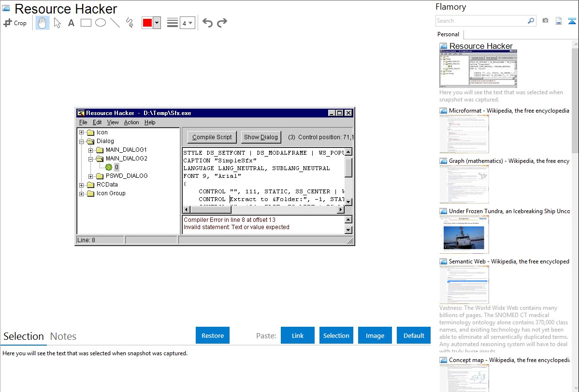Click the Paste Default button
The width and height of the screenshot is (579, 392).
point(414,335)
